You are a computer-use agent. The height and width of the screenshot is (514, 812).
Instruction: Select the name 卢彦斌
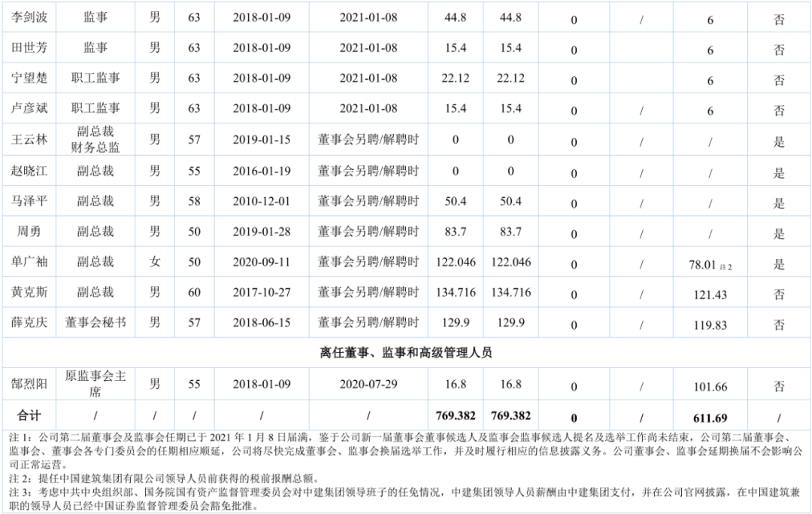coord(29,108)
